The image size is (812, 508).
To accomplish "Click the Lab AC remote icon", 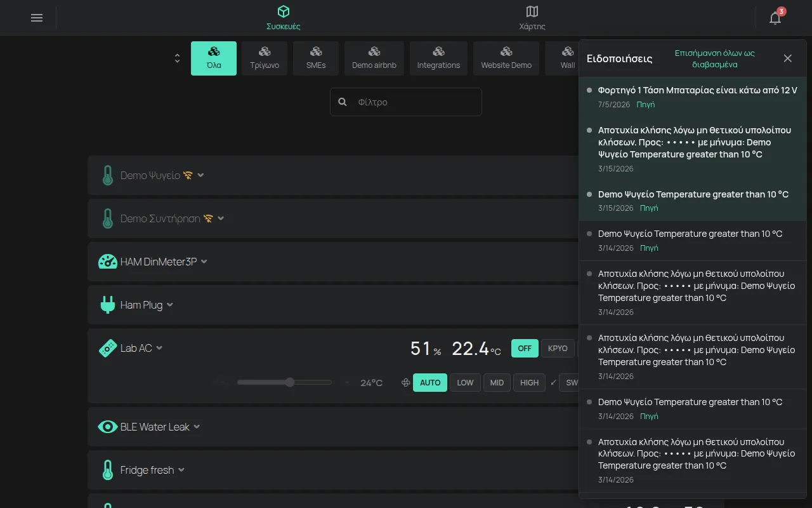I will tap(108, 348).
